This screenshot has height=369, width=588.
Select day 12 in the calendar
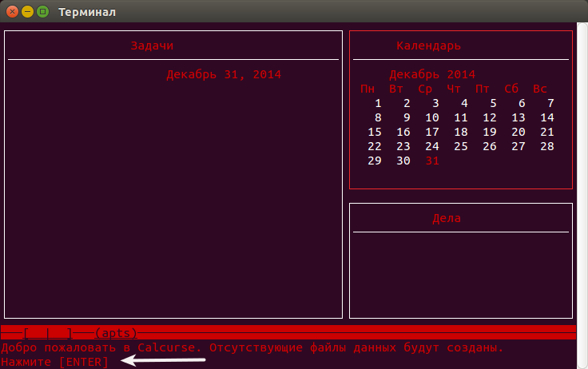(490, 117)
